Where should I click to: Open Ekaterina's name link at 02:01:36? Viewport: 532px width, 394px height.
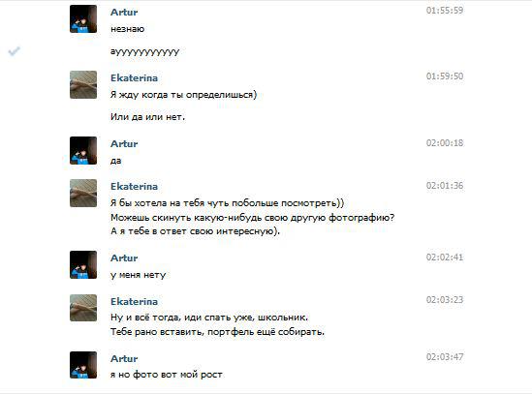(134, 187)
